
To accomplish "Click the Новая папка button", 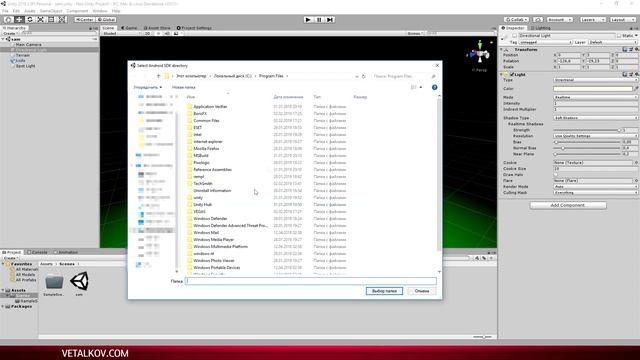I will pyautogui.click(x=183, y=87).
